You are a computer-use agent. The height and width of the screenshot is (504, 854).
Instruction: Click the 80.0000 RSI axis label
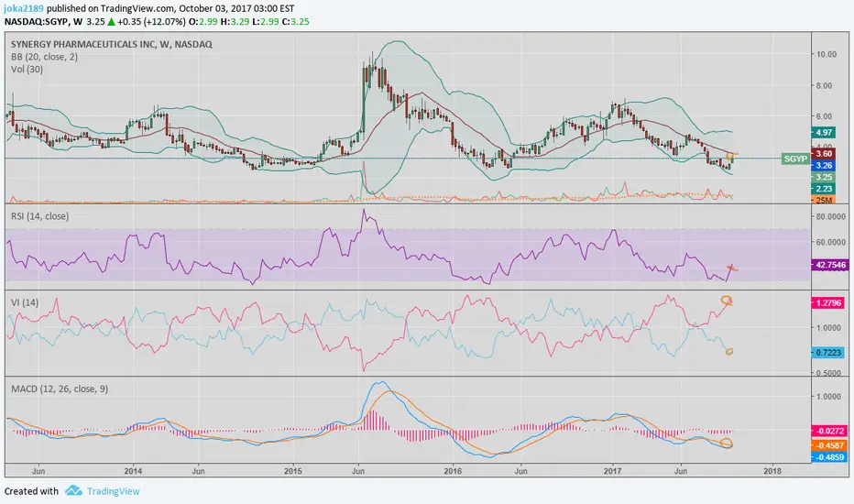point(830,217)
